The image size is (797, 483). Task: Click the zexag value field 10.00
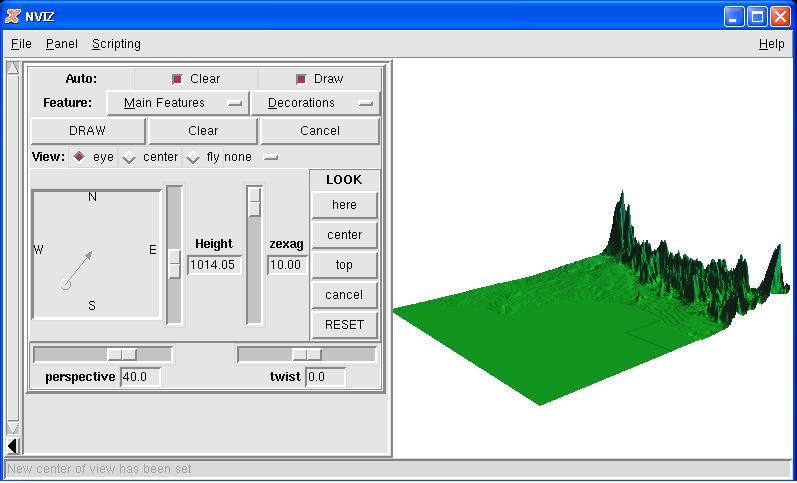tap(287, 265)
